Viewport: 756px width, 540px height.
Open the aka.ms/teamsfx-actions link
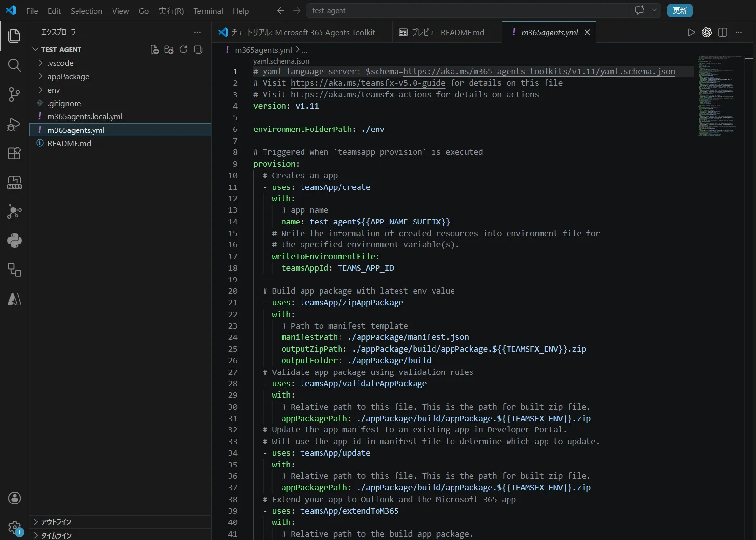(x=361, y=95)
